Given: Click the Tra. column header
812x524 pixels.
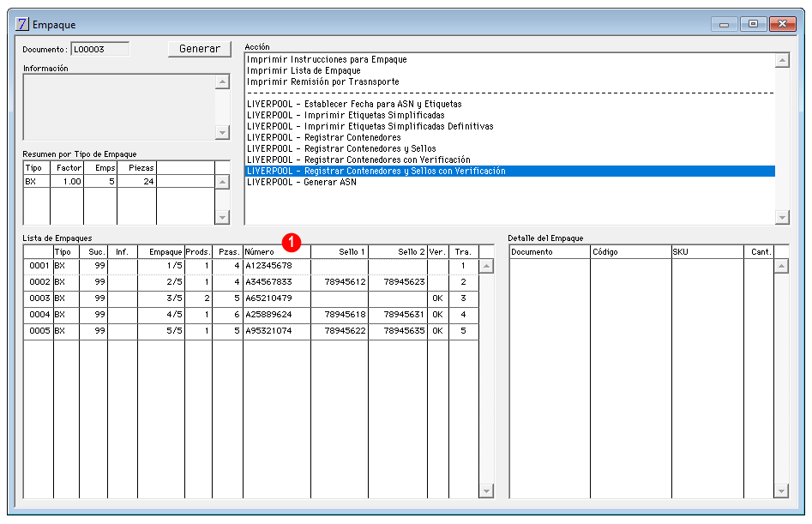Looking at the screenshot, I should coord(464,251).
